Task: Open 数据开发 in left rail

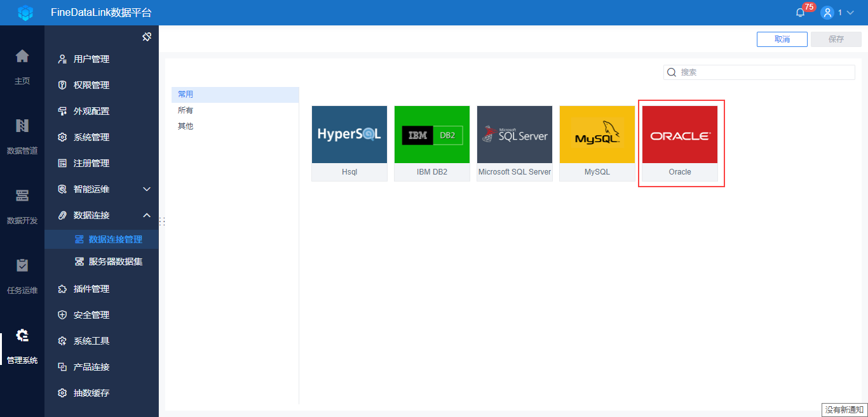Action: pyautogui.click(x=22, y=205)
